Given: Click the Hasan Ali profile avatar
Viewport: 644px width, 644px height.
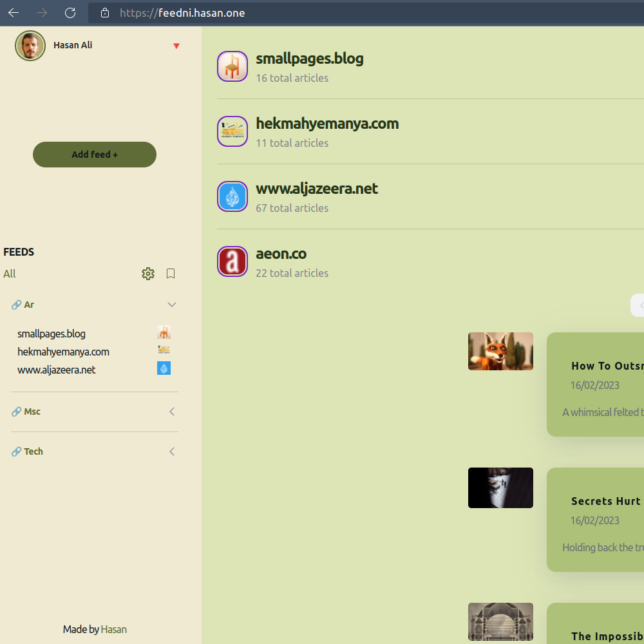Looking at the screenshot, I should pyautogui.click(x=30, y=46).
